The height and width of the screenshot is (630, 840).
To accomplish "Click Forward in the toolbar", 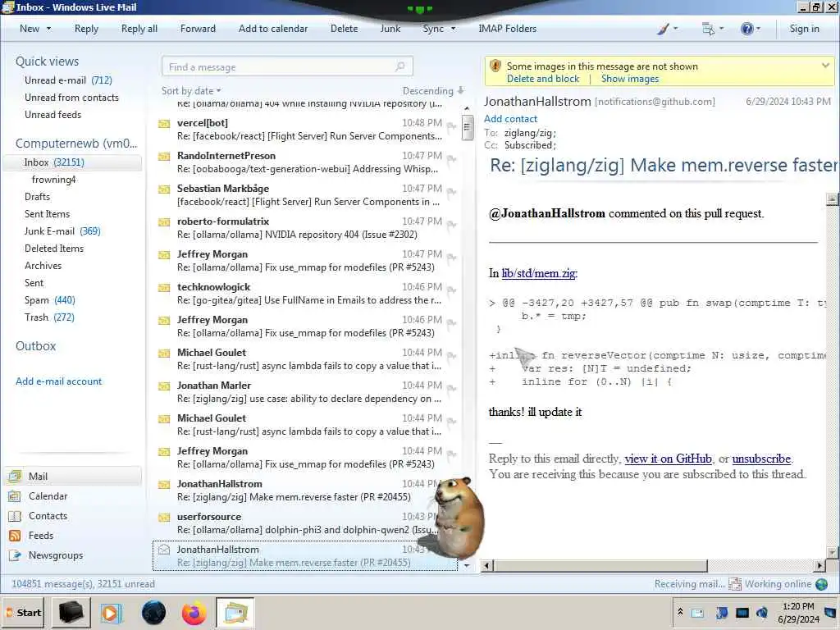I will (x=198, y=29).
